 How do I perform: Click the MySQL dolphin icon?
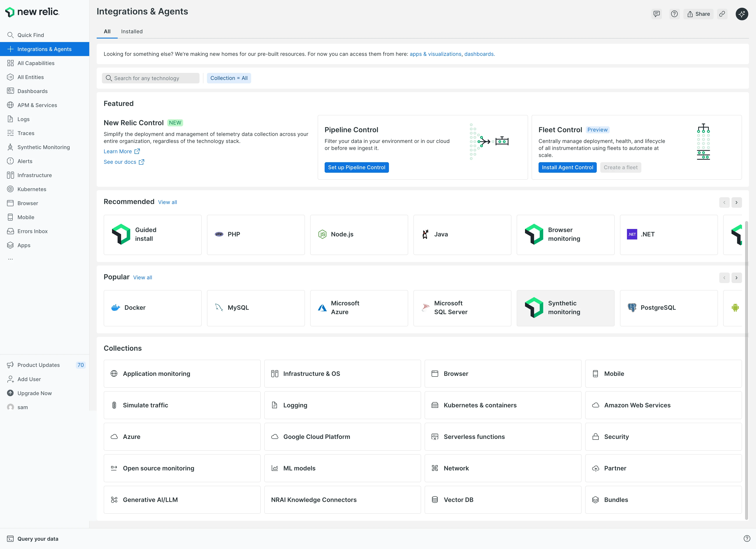219,308
